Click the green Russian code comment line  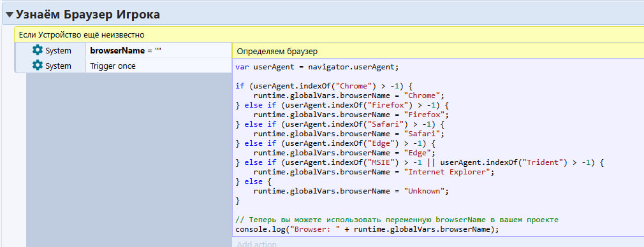397,220
